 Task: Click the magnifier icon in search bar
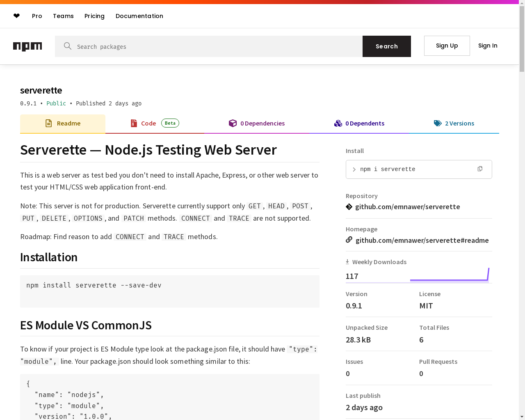pyautogui.click(x=68, y=46)
